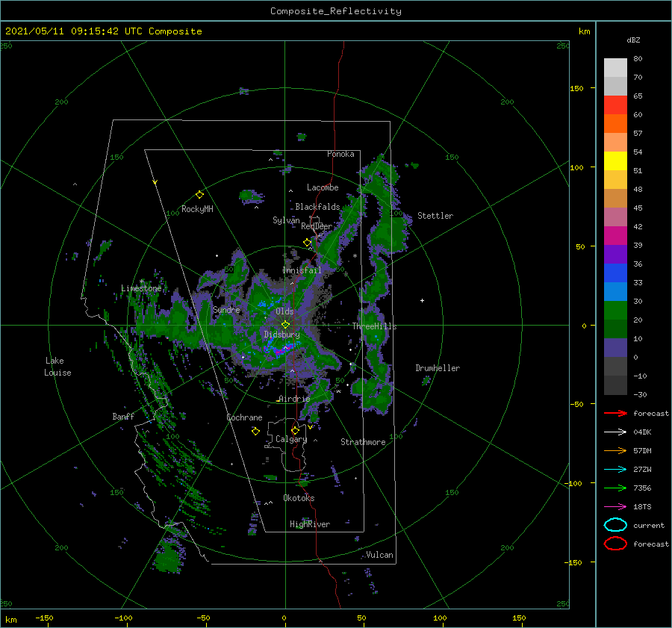The width and height of the screenshot is (672, 628).
Task: Click the yellow radar-site diamond between Olds and Didsbury
Action: (x=285, y=325)
